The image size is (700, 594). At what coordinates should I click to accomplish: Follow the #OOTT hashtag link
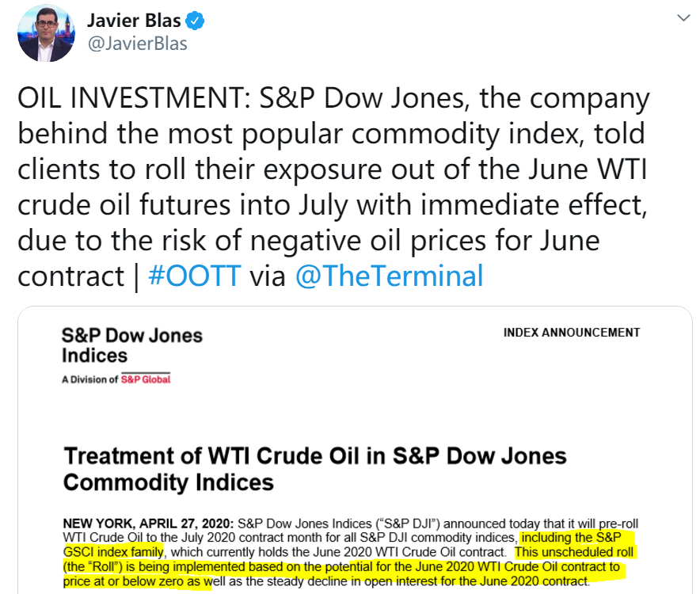tap(195, 276)
